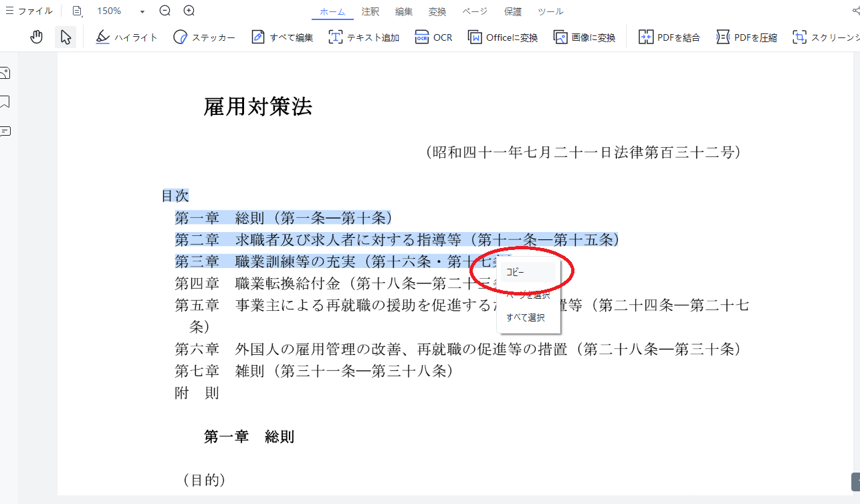The image size is (860, 504).
Task: Switch to the 編集 tab
Action: (x=404, y=11)
